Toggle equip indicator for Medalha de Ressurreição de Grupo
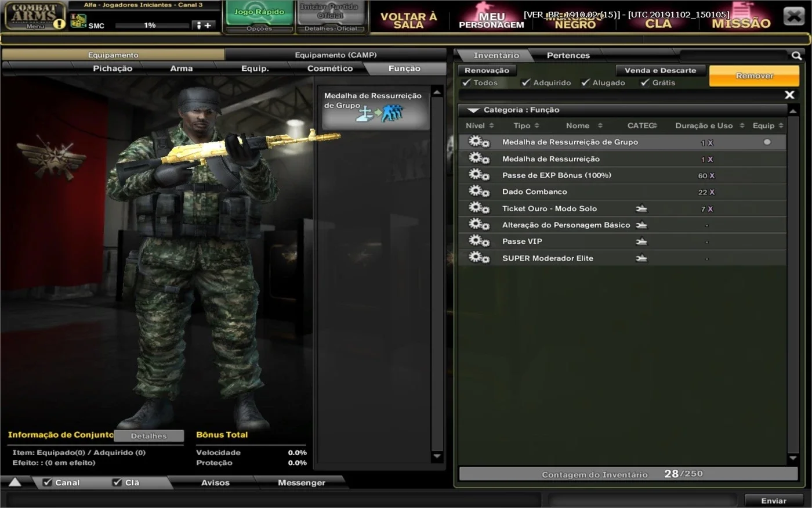The width and height of the screenshot is (812, 508). coord(767,142)
